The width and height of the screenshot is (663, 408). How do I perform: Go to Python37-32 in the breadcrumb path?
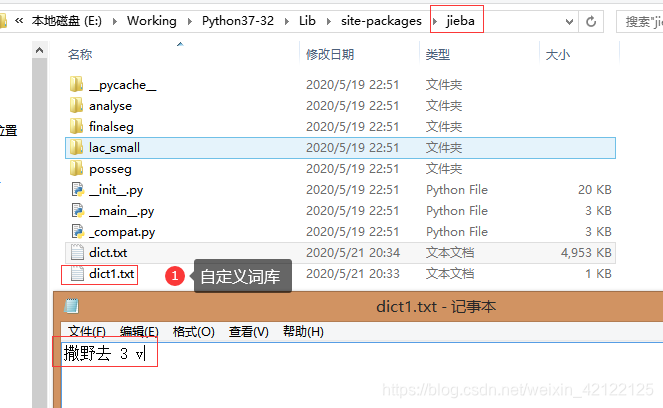(x=238, y=21)
